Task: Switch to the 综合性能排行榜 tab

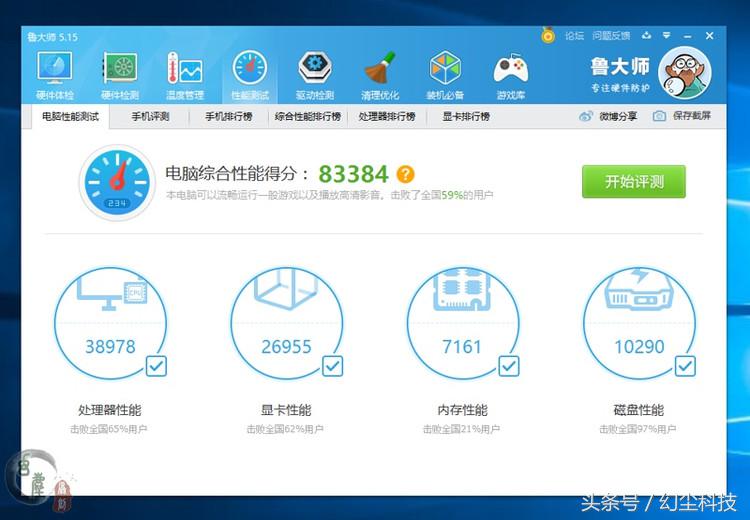Action: coord(308,117)
